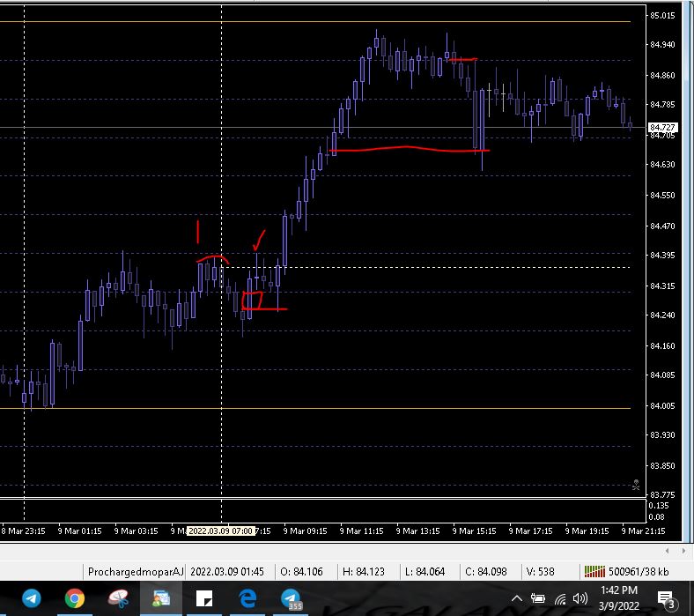The width and height of the screenshot is (694, 616).
Task: Click the 500961/38 kb traffic readout
Action: [639, 572]
